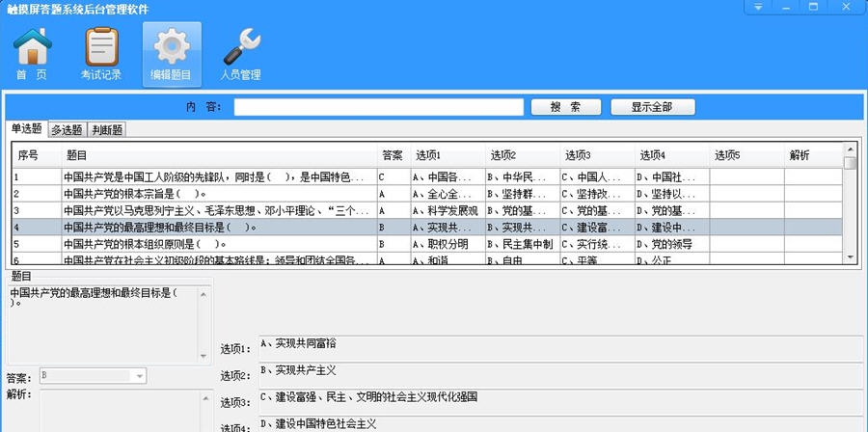The height and width of the screenshot is (432, 868).
Task: Click 题目 text box scroll up arrow
Action: (x=203, y=294)
